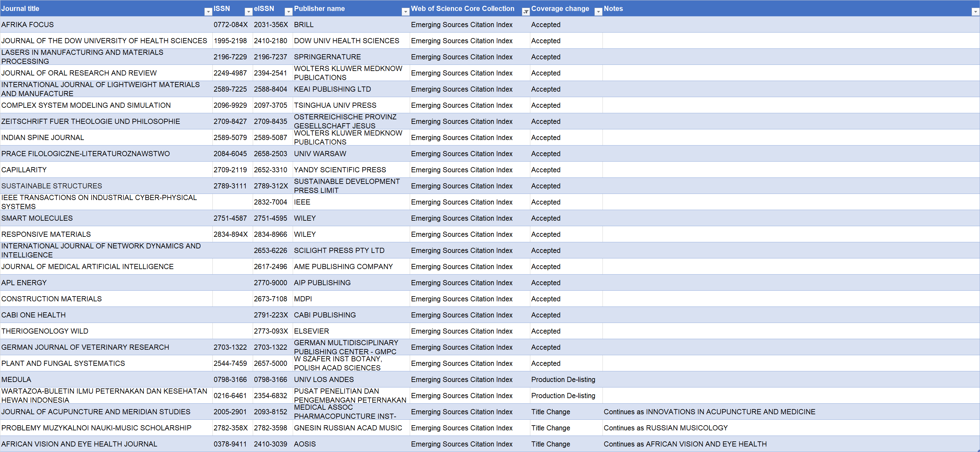Screen dimensions: 980x452
Task: Select JOURNAL OF ACUPUNCTURE AND MERIDIAN STUDIES
Action: pyautogui.click(x=106, y=412)
